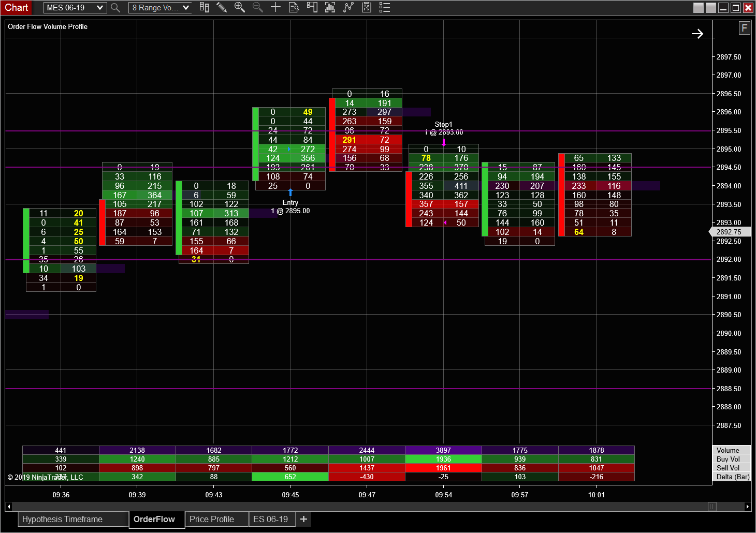This screenshot has width=756, height=533.
Task: Switch to the Hypothesis Timeframe tab
Action: (x=72, y=519)
